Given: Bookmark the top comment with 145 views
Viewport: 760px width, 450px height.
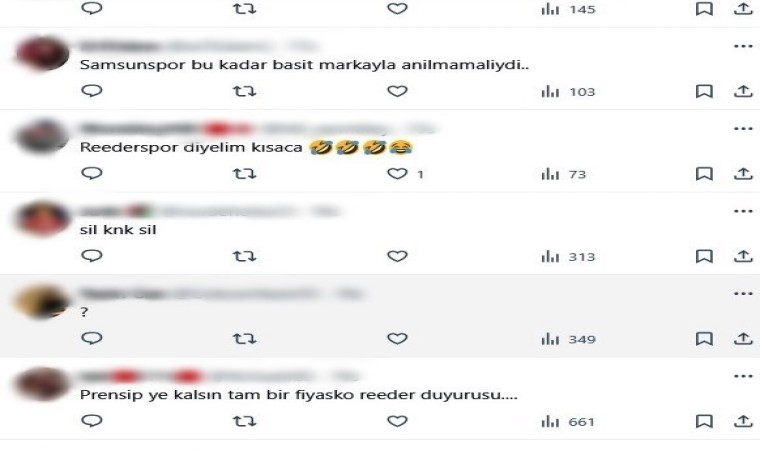Looking at the screenshot, I should coord(704,9).
